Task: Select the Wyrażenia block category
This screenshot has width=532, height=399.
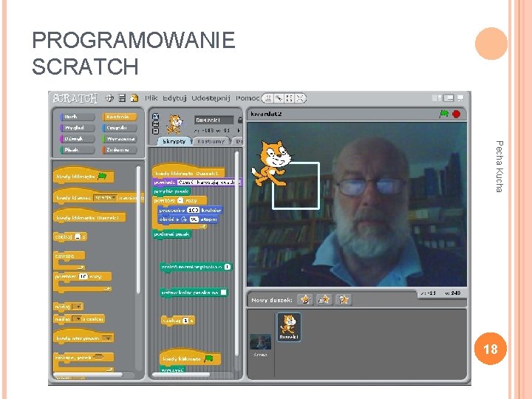Action: [x=120, y=139]
